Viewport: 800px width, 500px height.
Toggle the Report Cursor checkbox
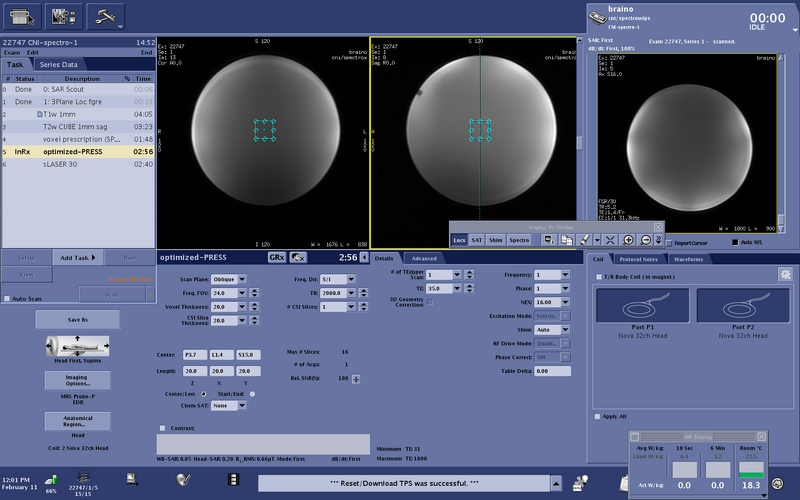(669, 243)
